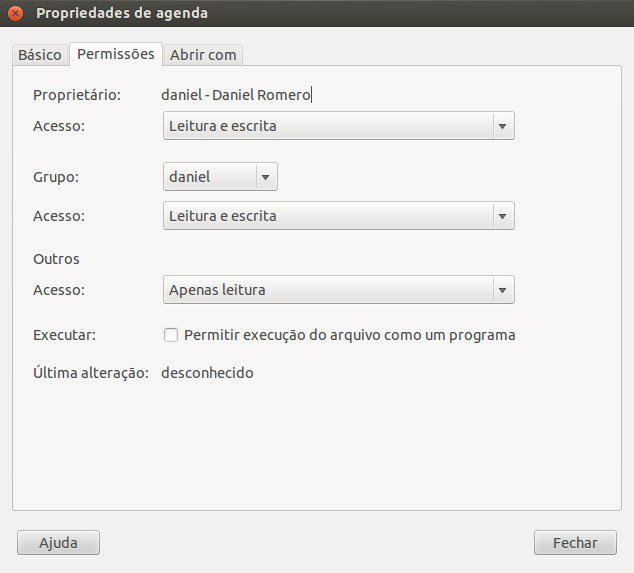The height and width of the screenshot is (573, 634).
Task: Switch to the Básico tab
Action: coord(40,55)
